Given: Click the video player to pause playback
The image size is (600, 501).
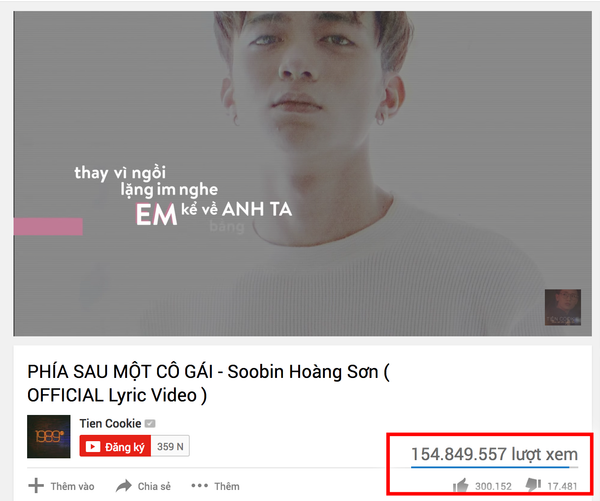Looking at the screenshot, I should 302,173.
